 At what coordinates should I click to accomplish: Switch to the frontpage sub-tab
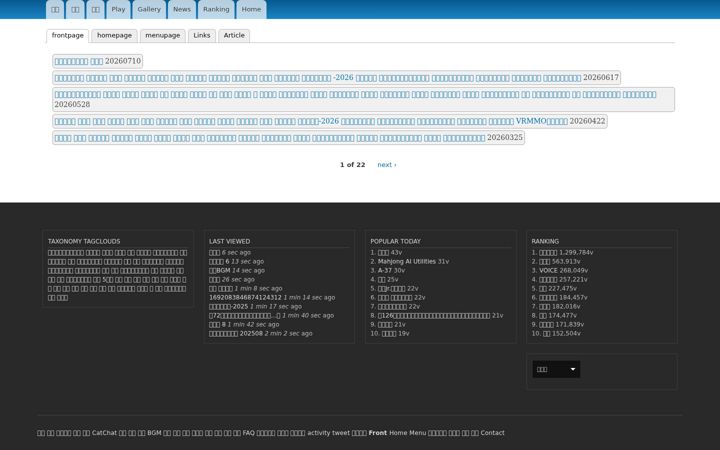click(68, 35)
